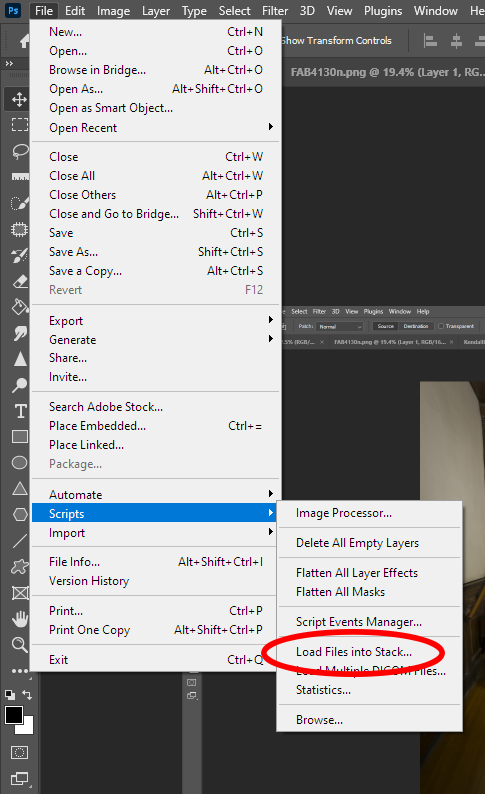
Task: Expand toolbar with double-arrow icon
Action: (x=9, y=63)
